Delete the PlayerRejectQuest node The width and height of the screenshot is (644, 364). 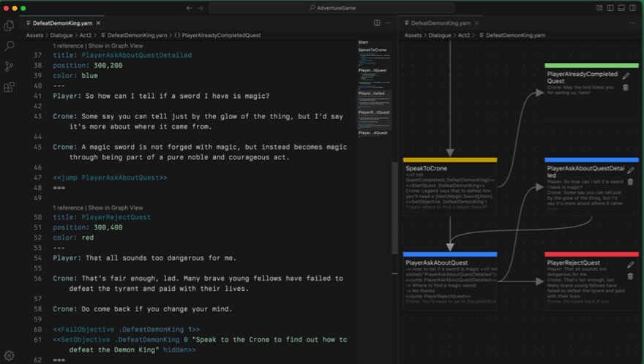pyautogui.click(x=630, y=276)
